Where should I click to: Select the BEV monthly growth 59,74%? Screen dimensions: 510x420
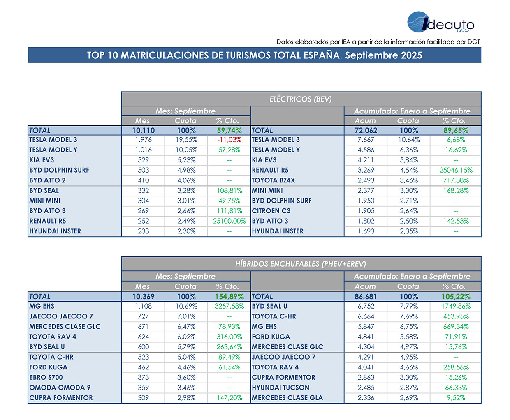click(229, 130)
